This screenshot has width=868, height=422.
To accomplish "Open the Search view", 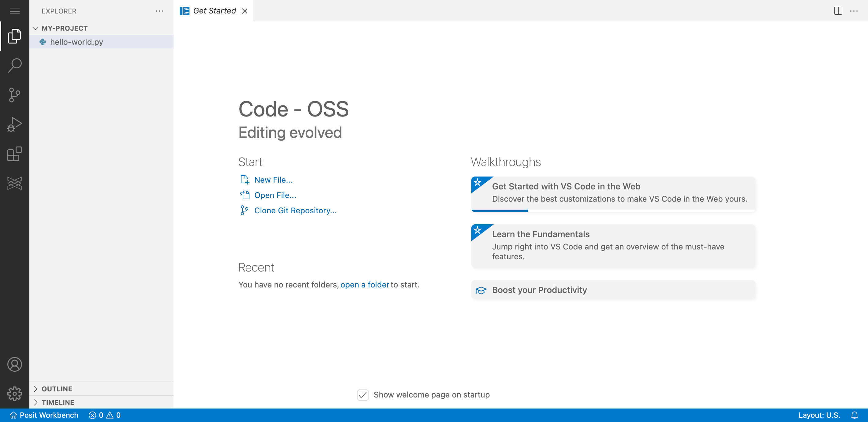I will [x=14, y=66].
